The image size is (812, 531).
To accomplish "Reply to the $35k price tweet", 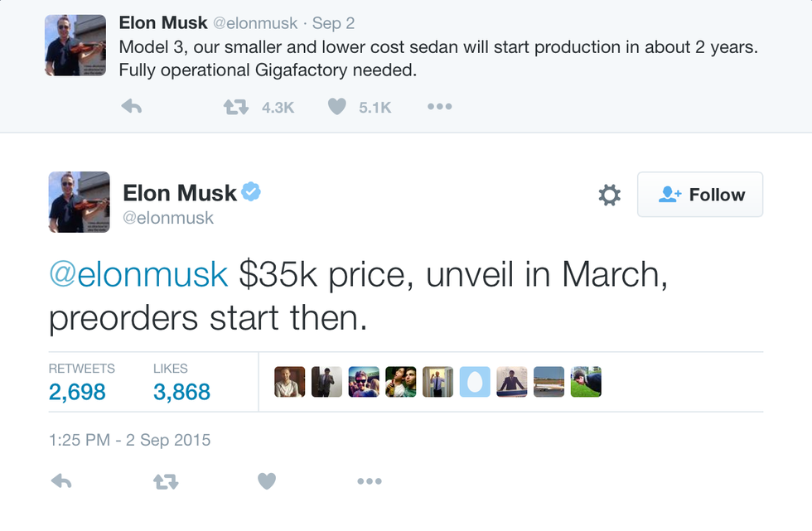I will (x=61, y=481).
